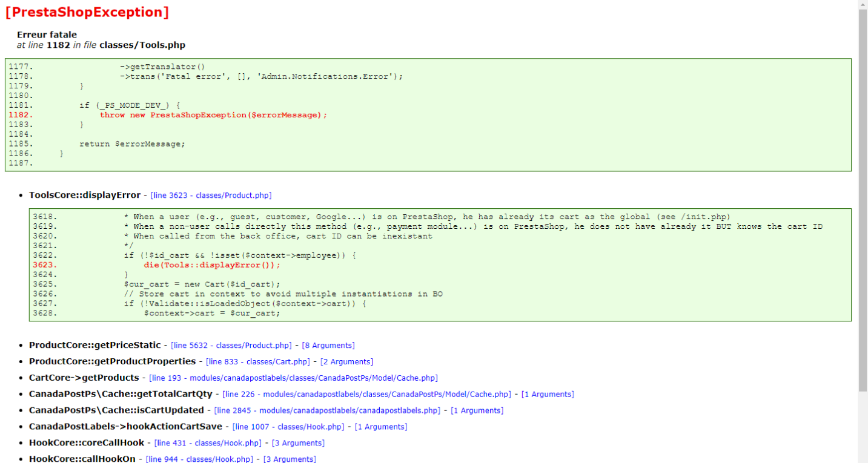868x463 pixels.
Task: Click the Erreur fatale message text
Action: 47,34
